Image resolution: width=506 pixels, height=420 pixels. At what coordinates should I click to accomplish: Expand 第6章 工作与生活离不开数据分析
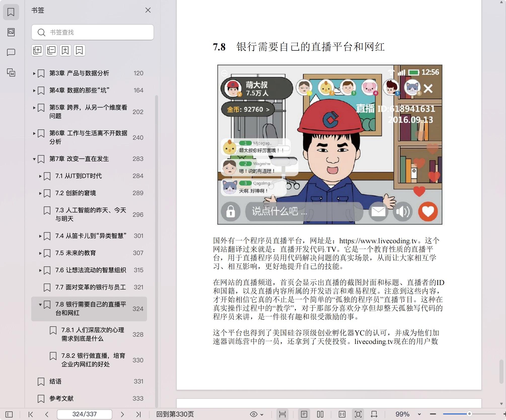(34, 133)
